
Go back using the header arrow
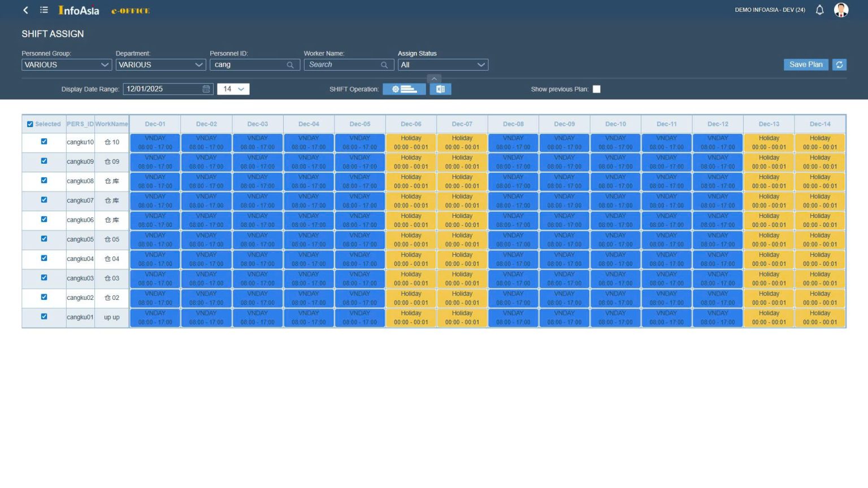pyautogui.click(x=25, y=10)
